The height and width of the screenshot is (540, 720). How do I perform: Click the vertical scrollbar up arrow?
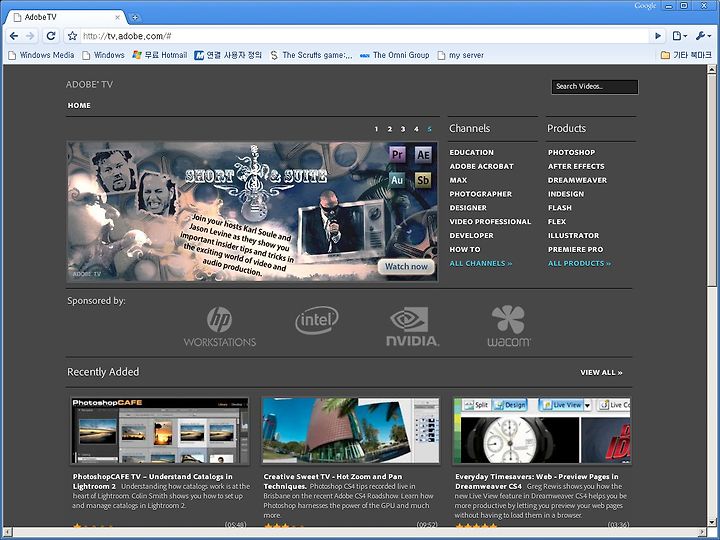(711, 70)
